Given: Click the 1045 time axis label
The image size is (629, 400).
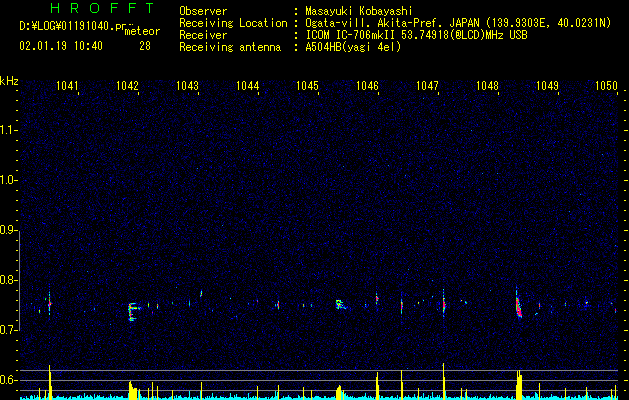Looking at the screenshot, I should (307, 86).
